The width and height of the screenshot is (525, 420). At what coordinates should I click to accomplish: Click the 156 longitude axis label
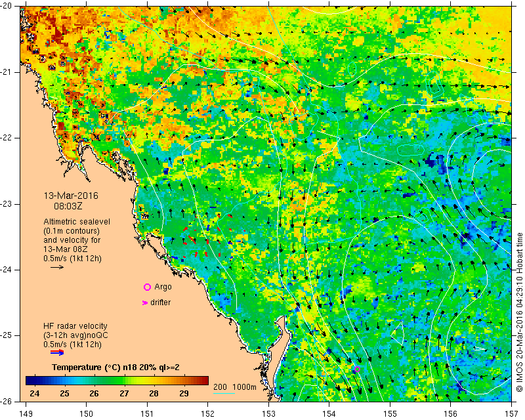pyautogui.click(x=451, y=414)
